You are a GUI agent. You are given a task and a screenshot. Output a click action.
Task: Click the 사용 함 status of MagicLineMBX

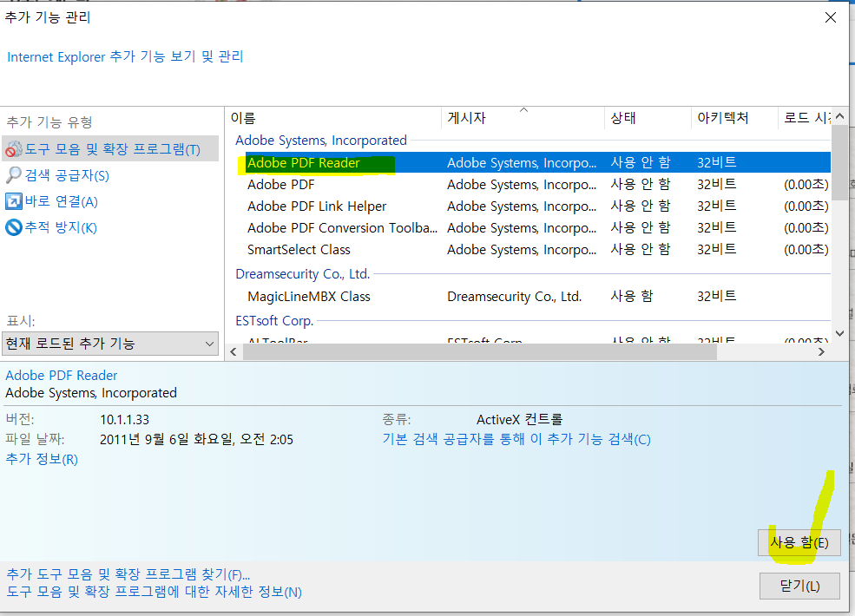(x=631, y=296)
